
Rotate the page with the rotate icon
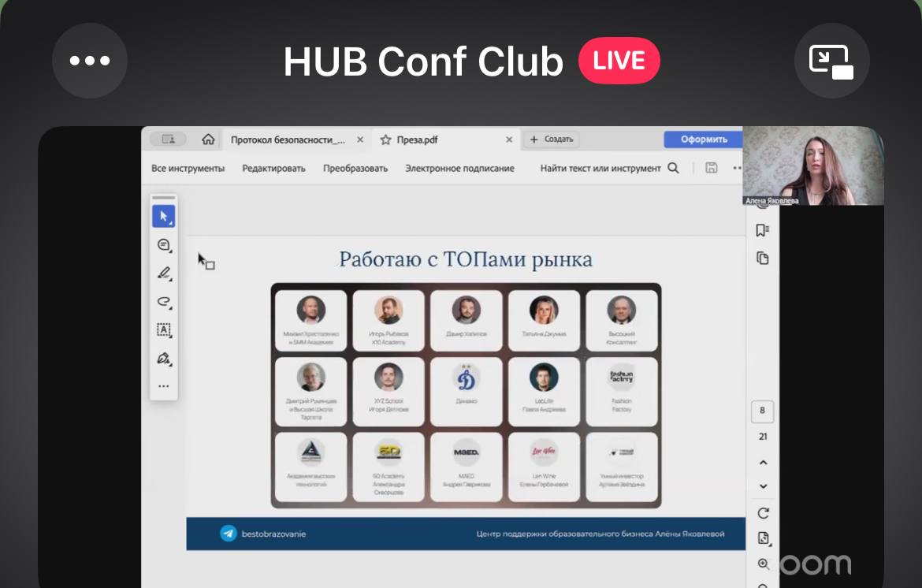click(x=764, y=513)
